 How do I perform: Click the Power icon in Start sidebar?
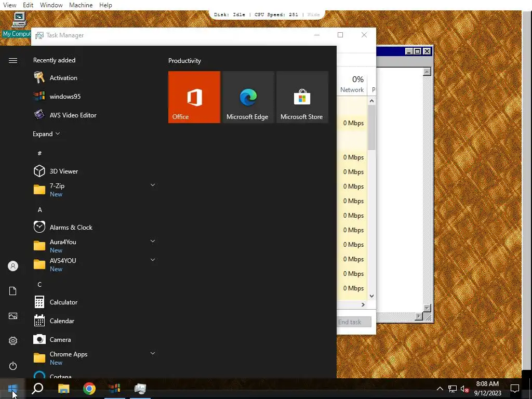coord(13,366)
